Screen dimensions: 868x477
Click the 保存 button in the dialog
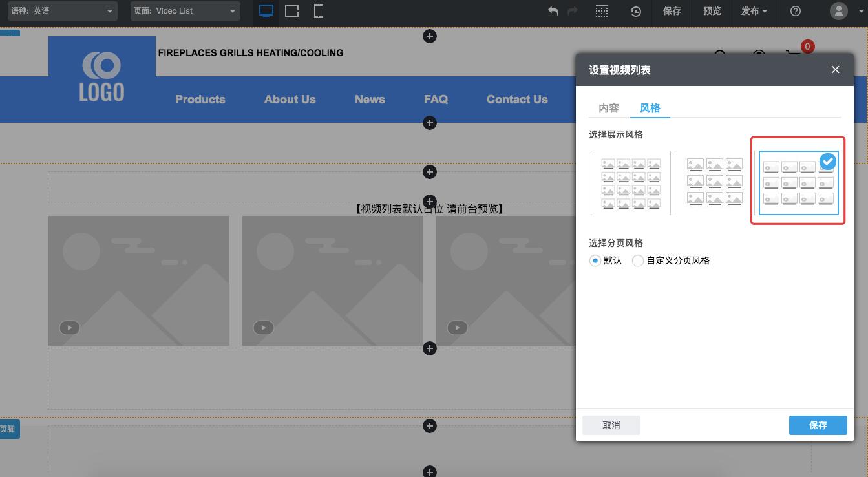(x=818, y=425)
